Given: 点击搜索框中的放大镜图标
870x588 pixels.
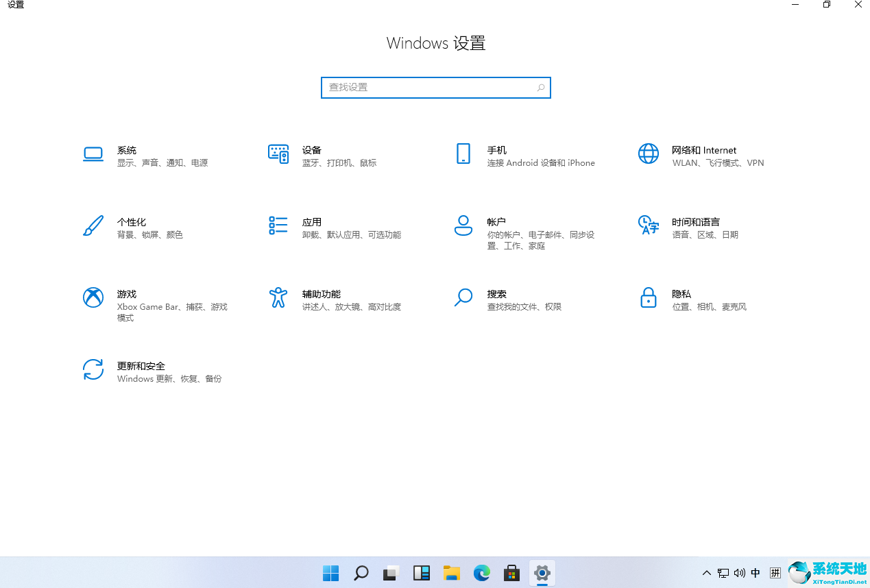Looking at the screenshot, I should pyautogui.click(x=541, y=87).
